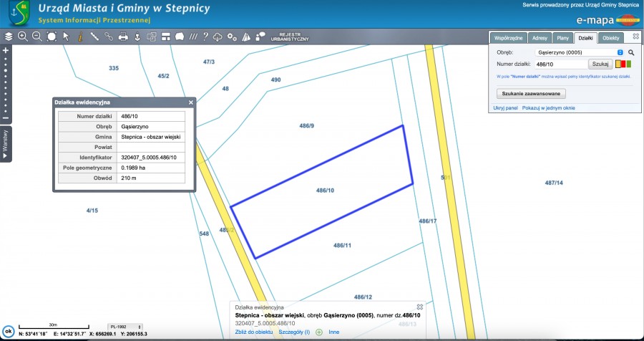Click the Szukanie zaawansowane button
This screenshot has width=644, height=341.
point(531,93)
